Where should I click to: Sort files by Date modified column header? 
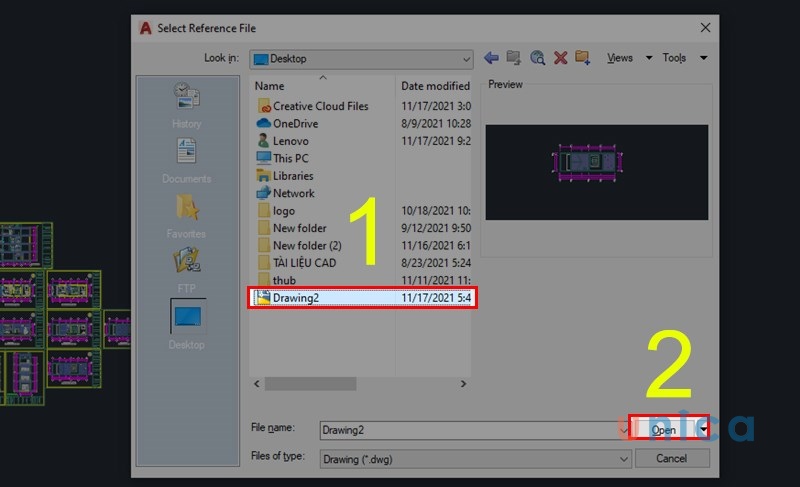435,86
